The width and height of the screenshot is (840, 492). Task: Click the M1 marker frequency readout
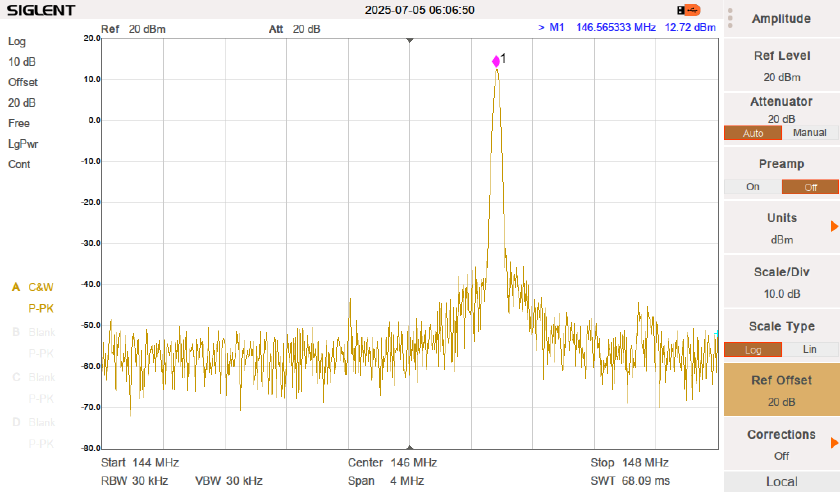615,28
